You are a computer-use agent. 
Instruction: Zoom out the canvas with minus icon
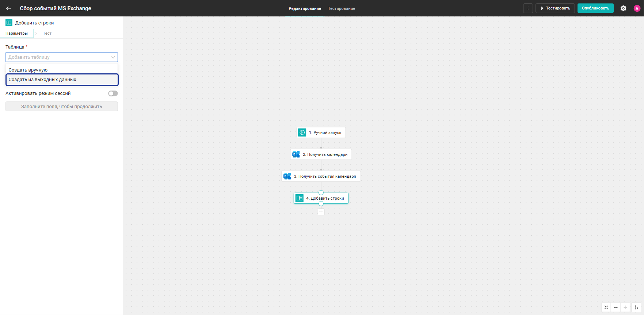click(616, 307)
